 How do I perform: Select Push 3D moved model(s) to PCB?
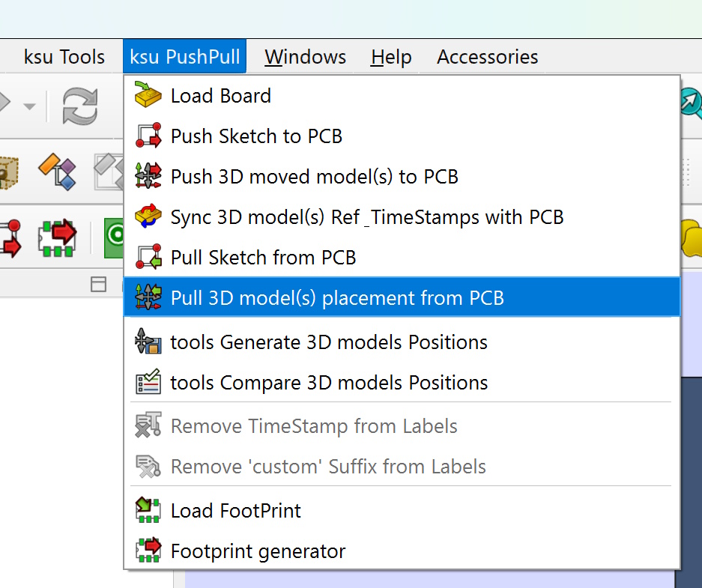(x=314, y=177)
